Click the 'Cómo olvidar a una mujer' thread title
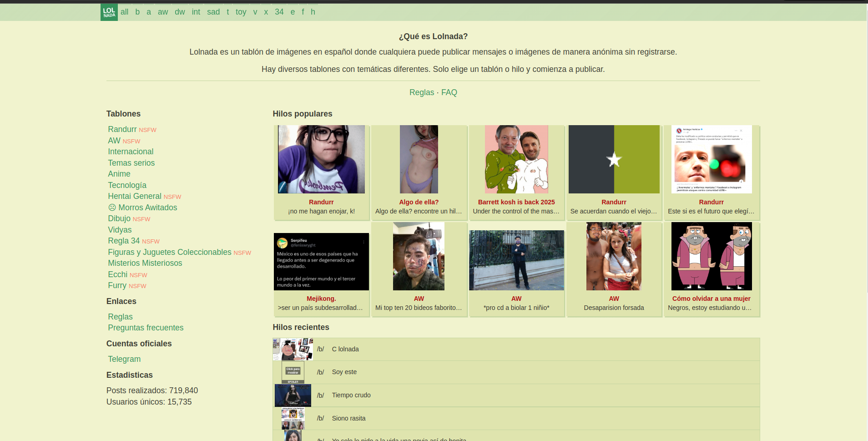This screenshot has width=868, height=441. coord(711,299)
